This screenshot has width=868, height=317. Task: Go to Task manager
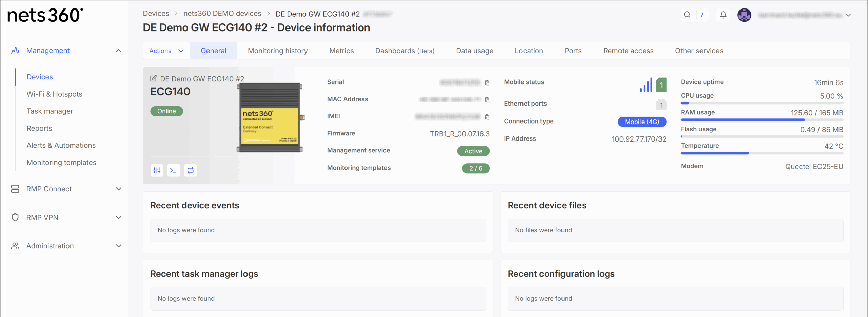tap(50, 111)
